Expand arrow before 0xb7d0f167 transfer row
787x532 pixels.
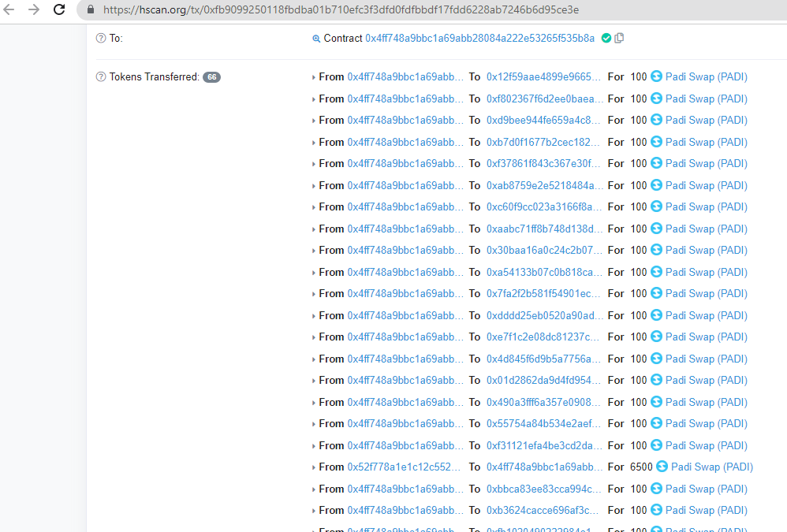[313, 143]
